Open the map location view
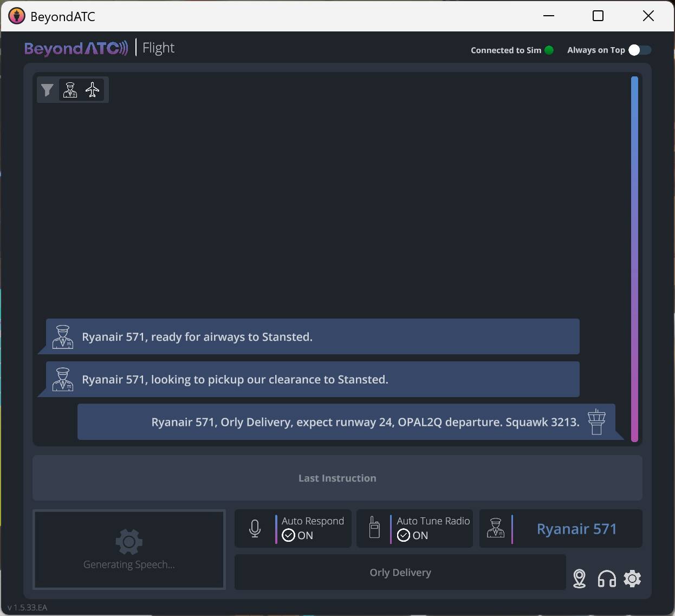Viewport: 675px width, 616px height. [x=579, y=579]
